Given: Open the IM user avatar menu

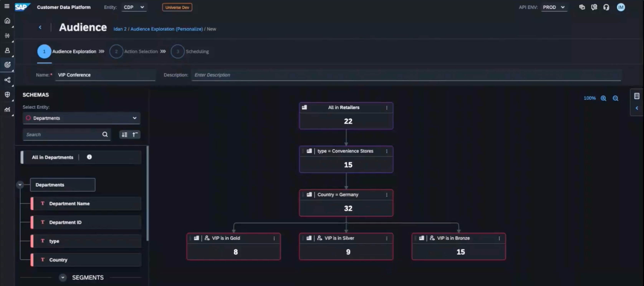Looking at the screenshot, I should 621,7.
